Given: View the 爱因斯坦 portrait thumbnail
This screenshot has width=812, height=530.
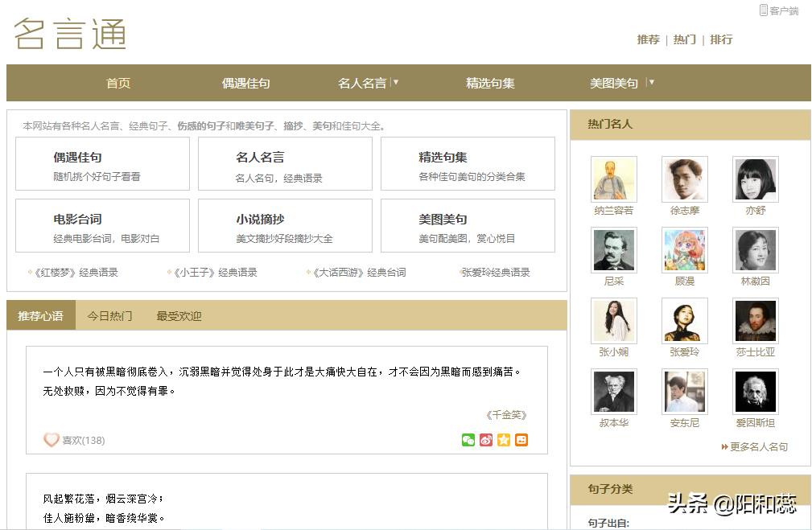Looking at the screenshot, I should [x=755, y=392].
